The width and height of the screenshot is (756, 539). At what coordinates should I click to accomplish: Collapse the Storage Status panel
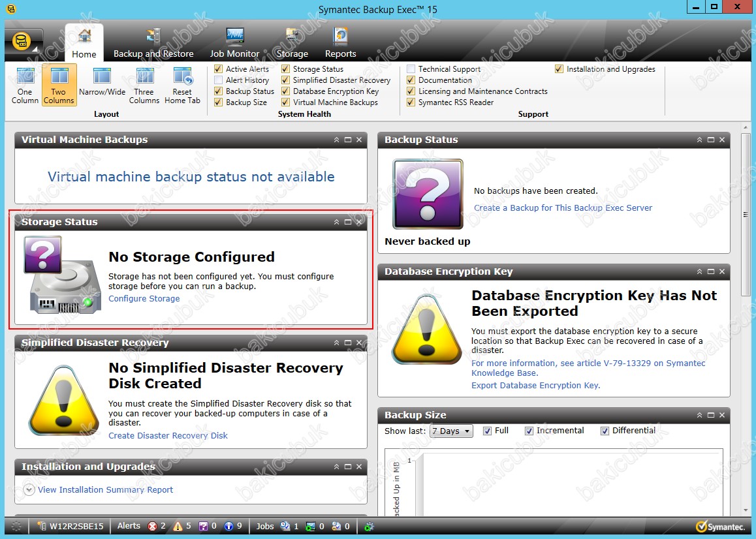coord(336,223)
